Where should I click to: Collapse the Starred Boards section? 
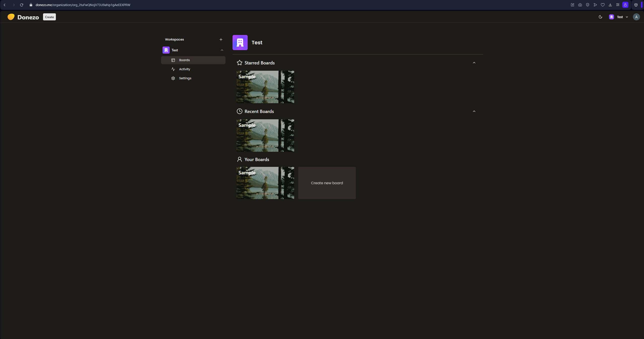474,63
